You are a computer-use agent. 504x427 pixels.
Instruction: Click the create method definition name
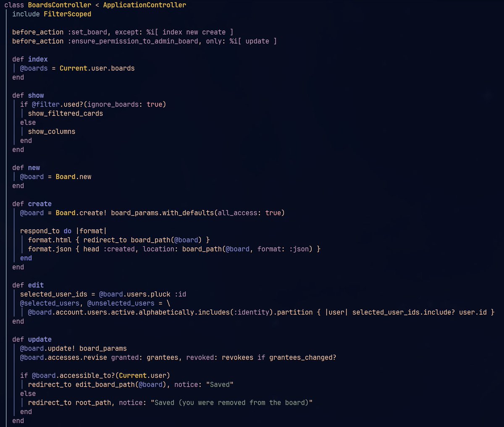40,204
